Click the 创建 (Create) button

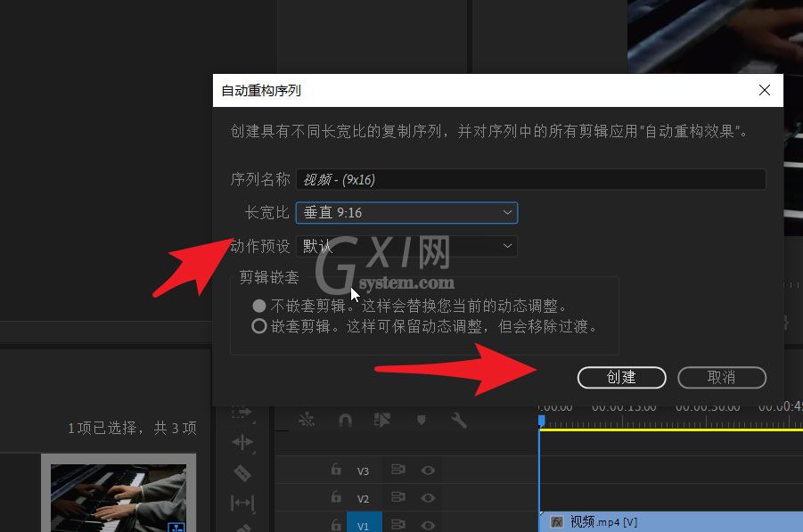[x=621, y=378]
